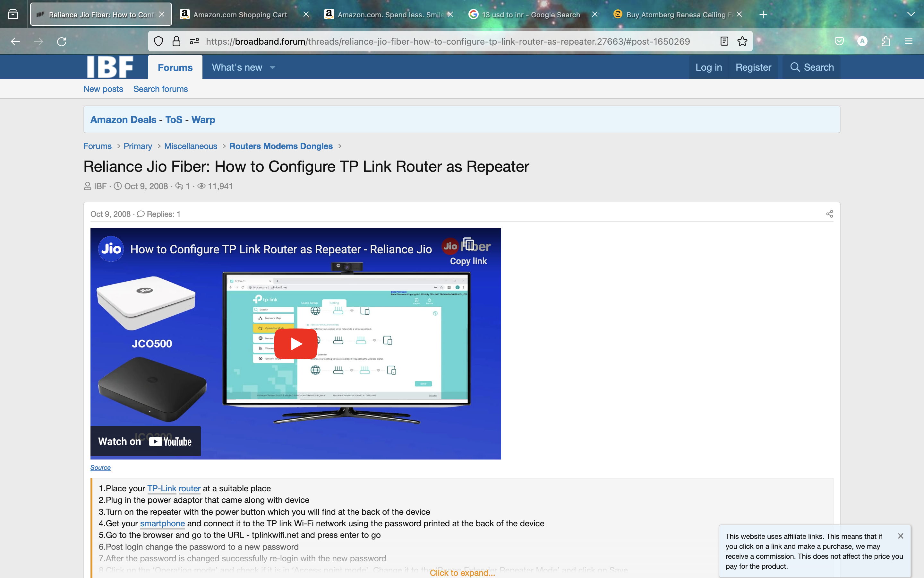Open thread starter IBF profile link
The image size is (924, 578).
tap(100, 186)
